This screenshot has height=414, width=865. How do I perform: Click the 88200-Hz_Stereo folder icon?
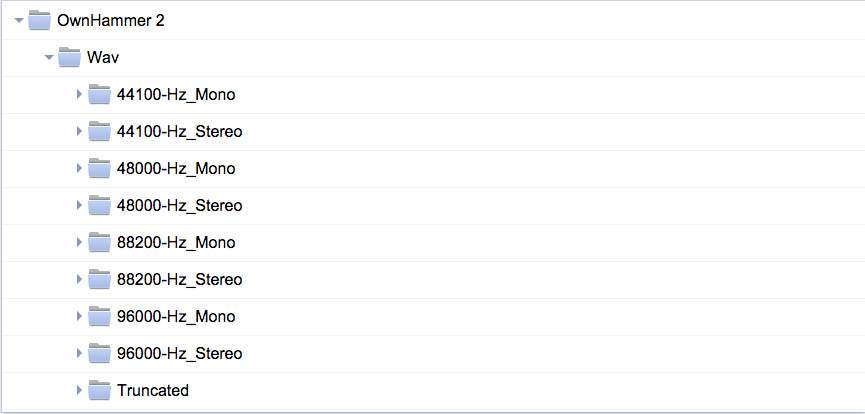[99, 280]
